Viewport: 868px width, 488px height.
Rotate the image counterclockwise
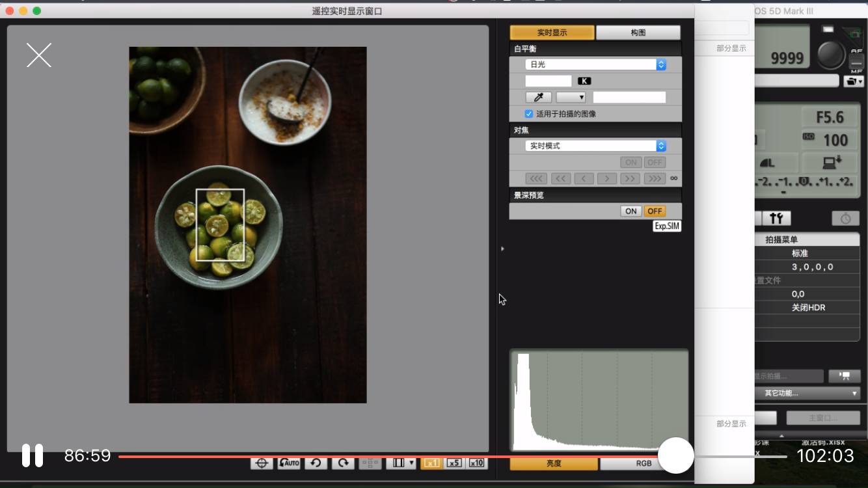pos(316,463)
